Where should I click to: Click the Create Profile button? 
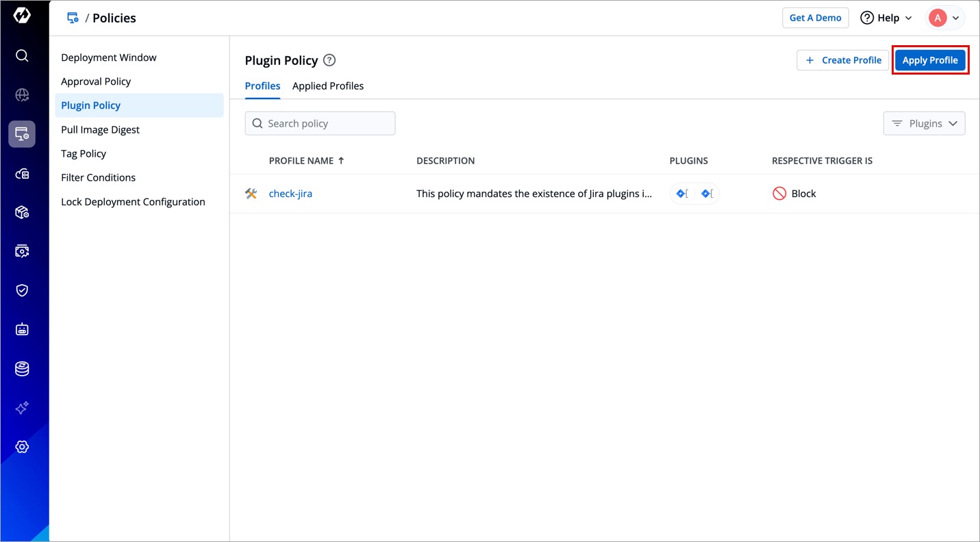tap(842, 60)
